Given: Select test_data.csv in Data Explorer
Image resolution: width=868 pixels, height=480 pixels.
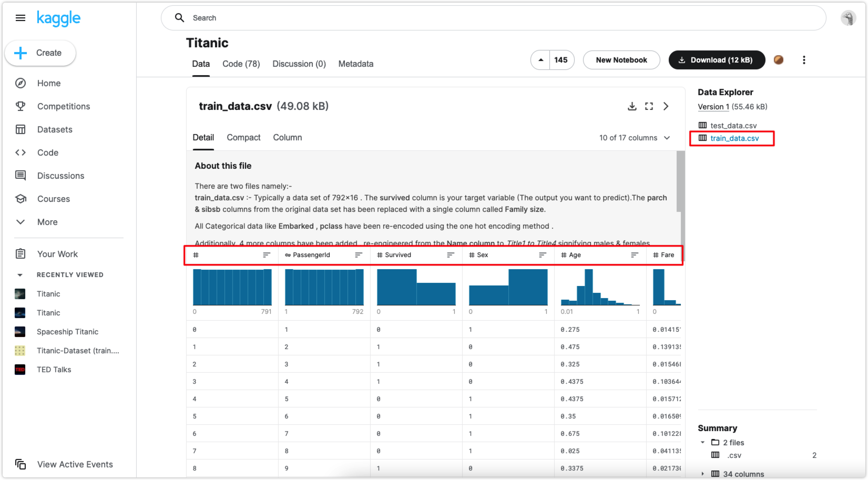Looking at the screenshot, I should [x=733, y=126].
